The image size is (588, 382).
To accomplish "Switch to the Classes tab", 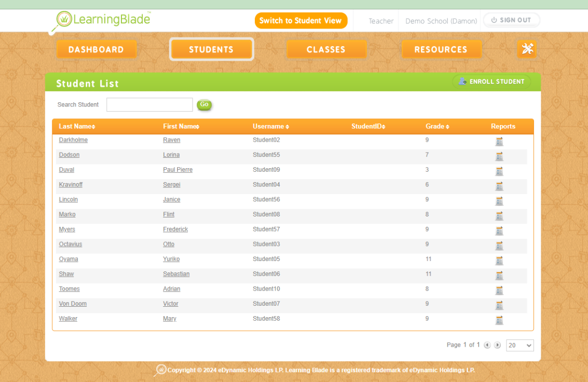I will pyautogui.click(x=326, y=49).
